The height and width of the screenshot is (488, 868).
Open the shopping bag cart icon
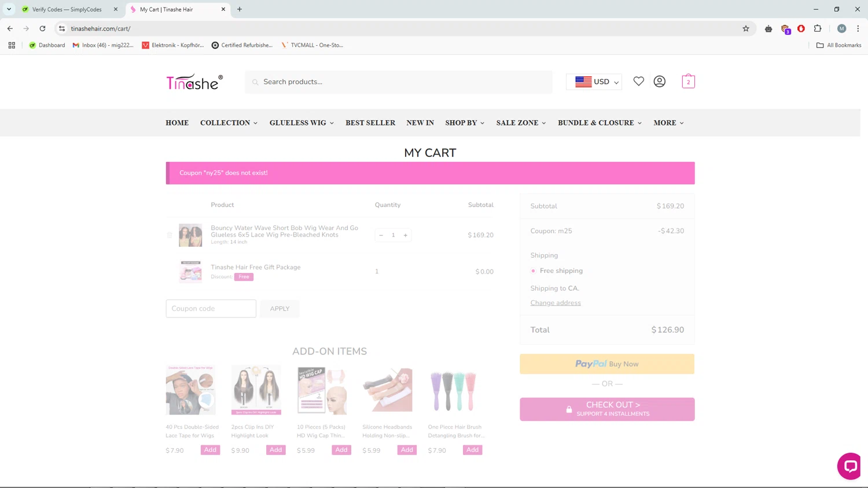(x=688, y=82)
